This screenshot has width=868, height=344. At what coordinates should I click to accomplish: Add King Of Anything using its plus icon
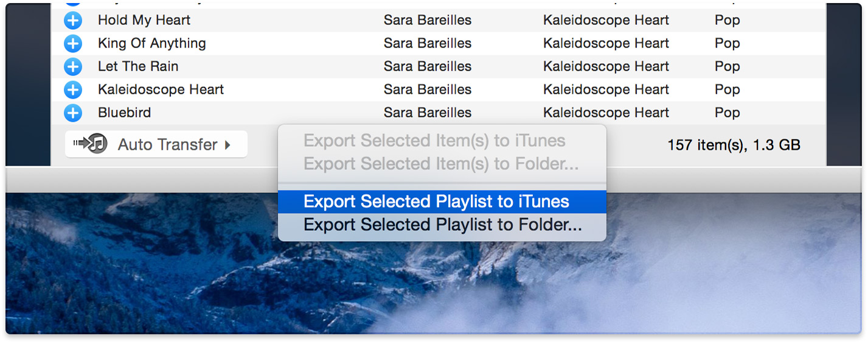pos(72,44)
